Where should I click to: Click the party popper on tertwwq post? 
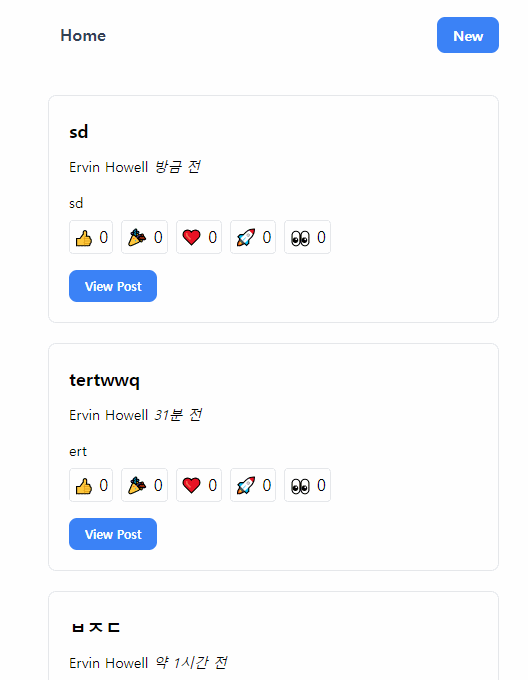tap(144, 485)
